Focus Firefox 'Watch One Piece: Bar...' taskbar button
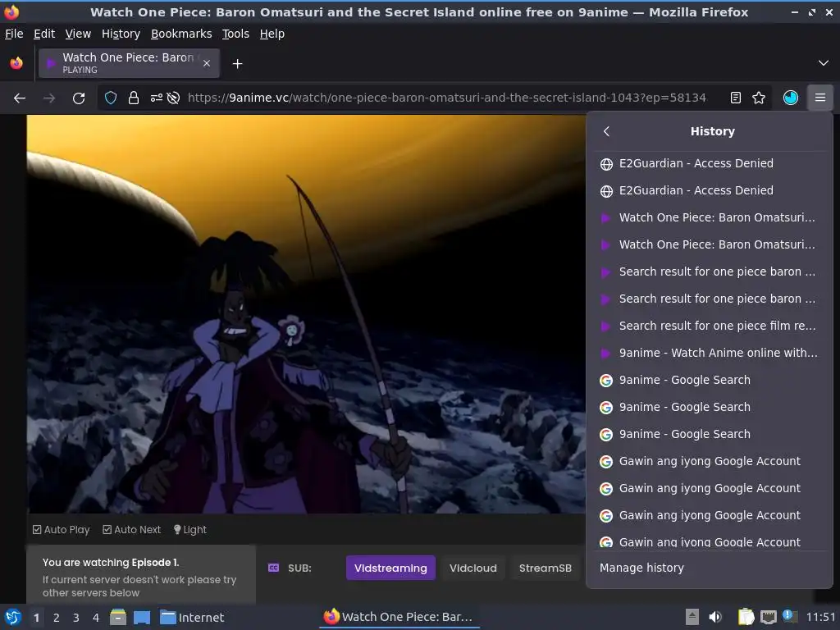Screen dimensions: 840x630 (x=399, y=617)
